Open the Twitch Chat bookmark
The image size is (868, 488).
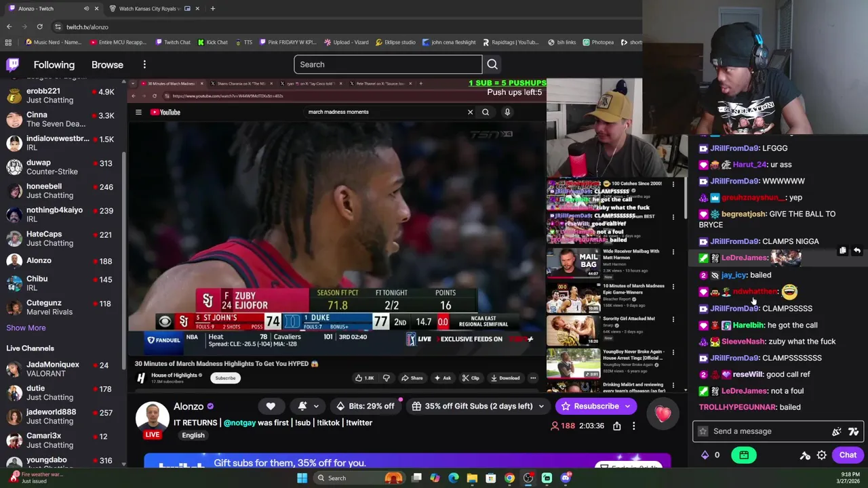[x=173, y=42]
